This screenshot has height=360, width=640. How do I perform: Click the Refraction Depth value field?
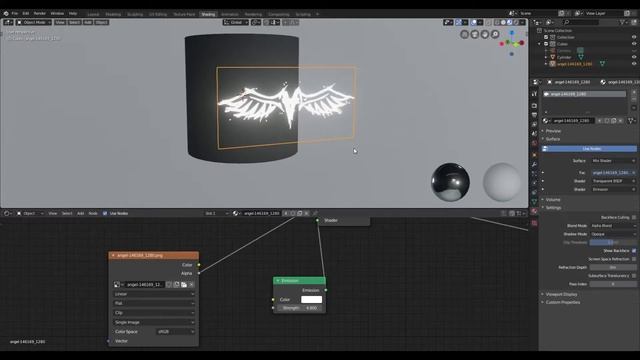click(613, 267)
